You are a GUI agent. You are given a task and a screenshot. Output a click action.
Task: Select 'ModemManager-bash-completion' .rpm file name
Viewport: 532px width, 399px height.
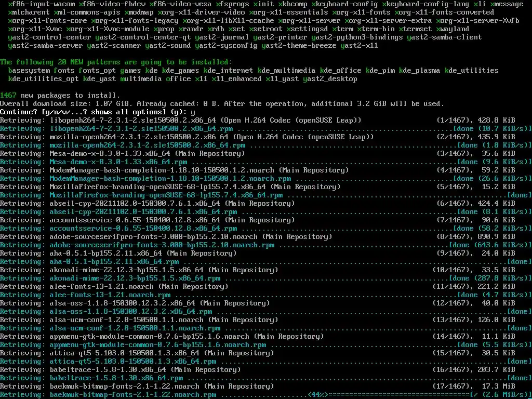[x=170, y=179]
